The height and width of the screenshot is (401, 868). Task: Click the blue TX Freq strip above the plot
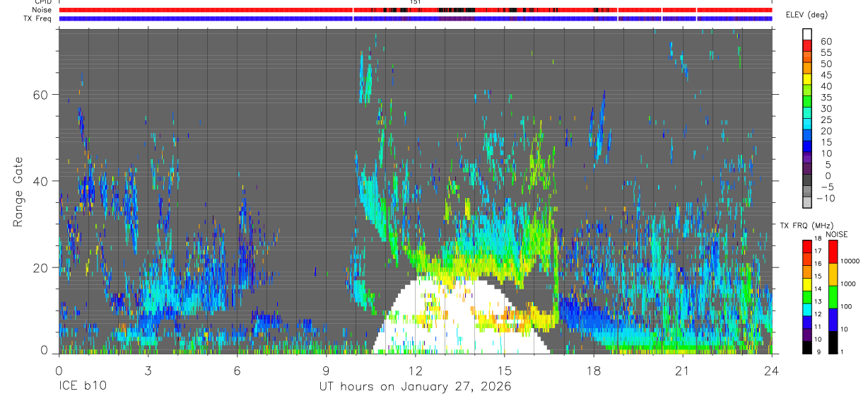(416, 18)
